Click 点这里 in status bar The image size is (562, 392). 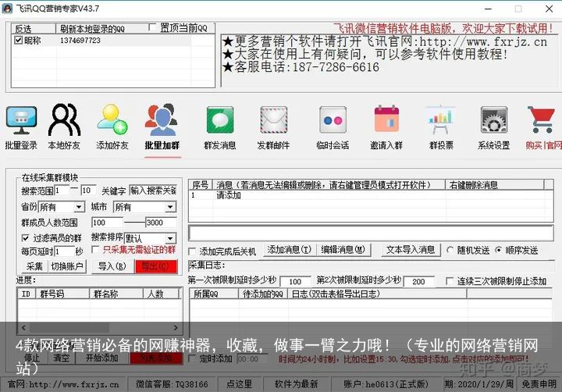click(x=240, y=384)
